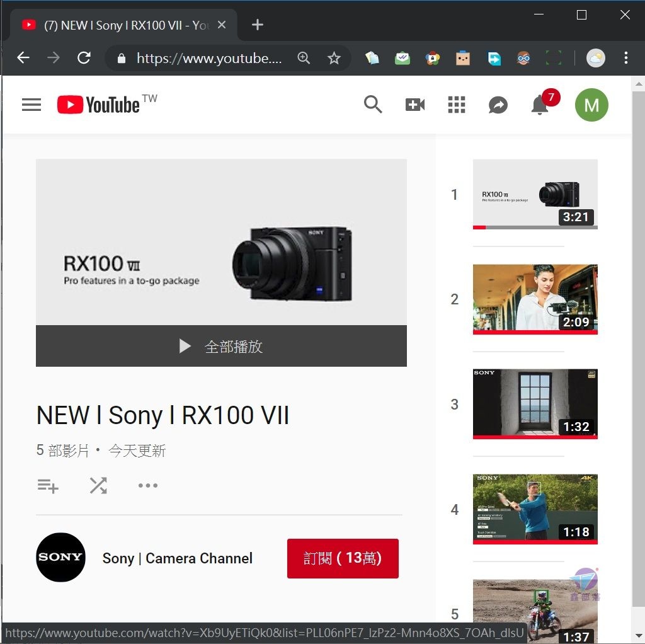Image resolution: width=645 pixels, height=644 pixels.
Task: Open the YouTube search icon
Action: (373, 105)
